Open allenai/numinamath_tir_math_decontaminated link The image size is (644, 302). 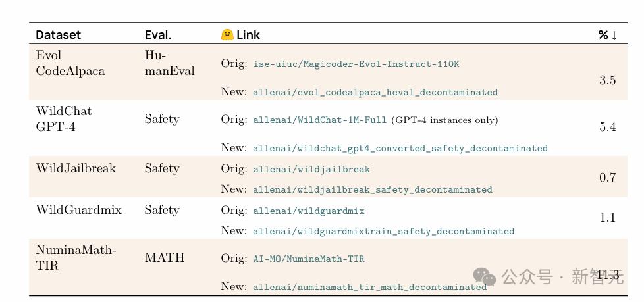click(x=369, y=287)
